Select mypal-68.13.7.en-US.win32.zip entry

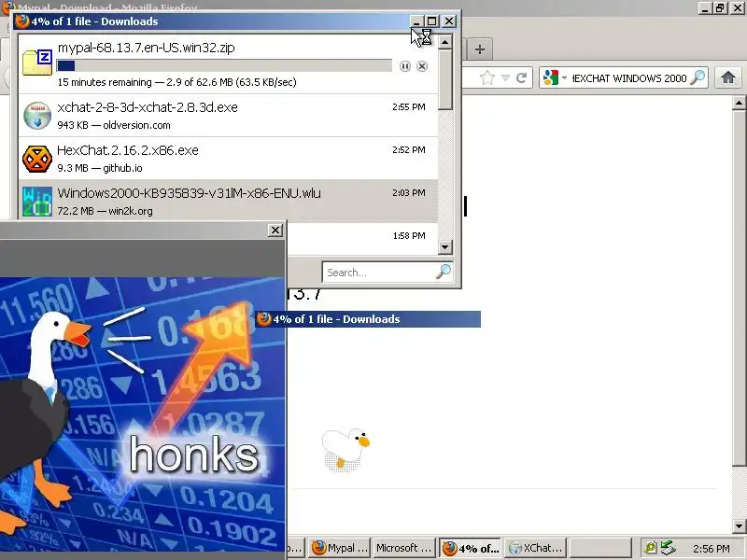[x=228, y=64]
